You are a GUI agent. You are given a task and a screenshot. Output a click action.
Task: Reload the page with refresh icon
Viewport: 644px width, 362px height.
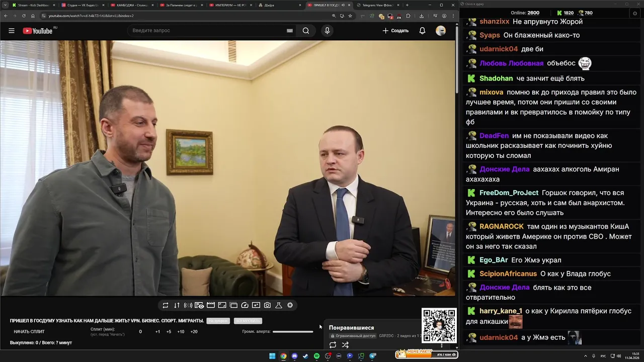tap(23, 16)
